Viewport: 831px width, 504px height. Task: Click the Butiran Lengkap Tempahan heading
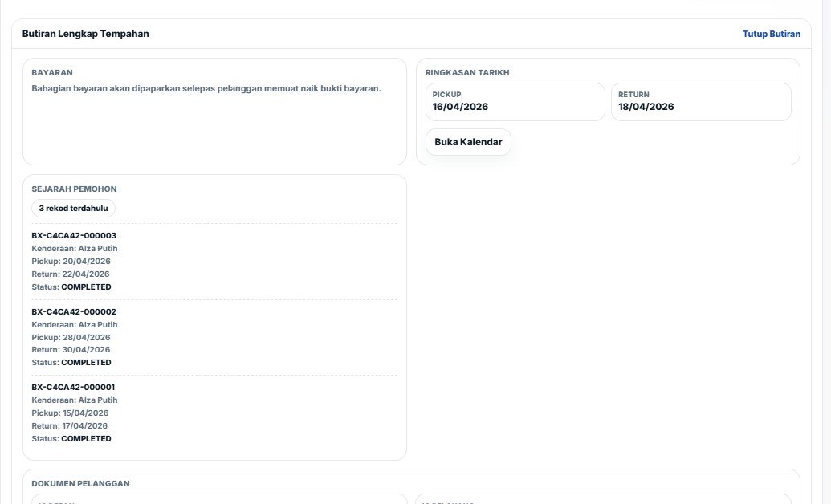coord(85,34)
